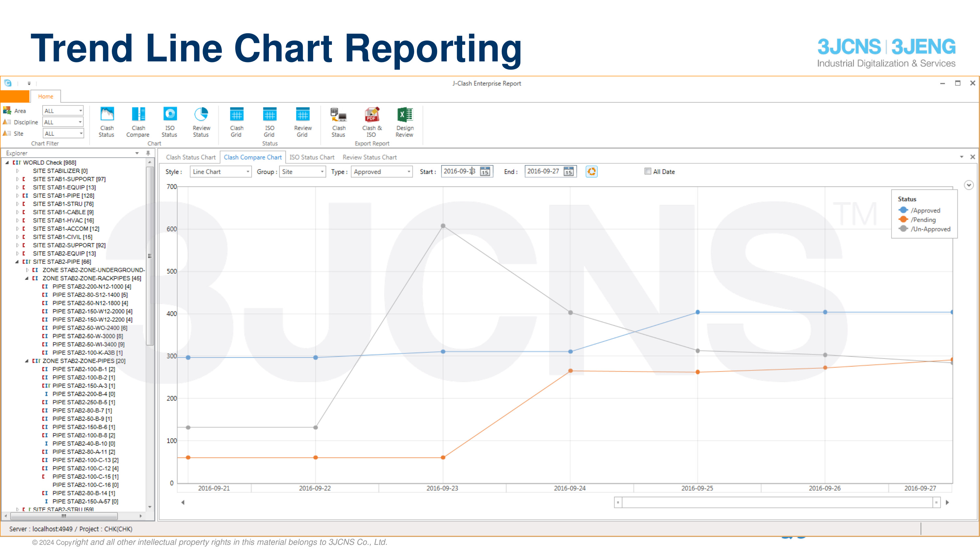This screenshot has width=980, height=551.
Task: Open the End date calendar picker
Action: click(x=568, y=171)
